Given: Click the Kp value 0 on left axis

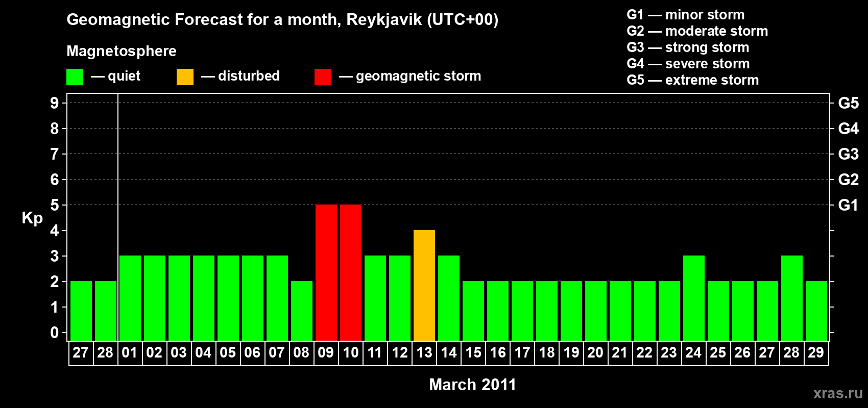Looking at the screenshot, I should tap(54, 333).
